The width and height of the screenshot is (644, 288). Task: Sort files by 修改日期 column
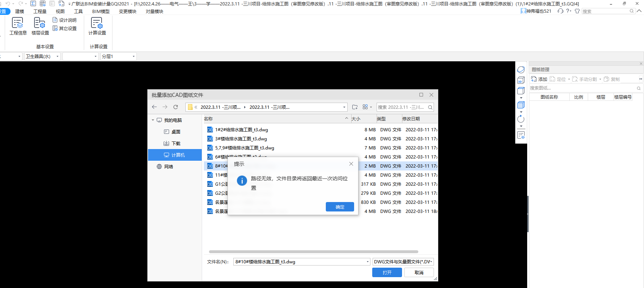(419, 119)
